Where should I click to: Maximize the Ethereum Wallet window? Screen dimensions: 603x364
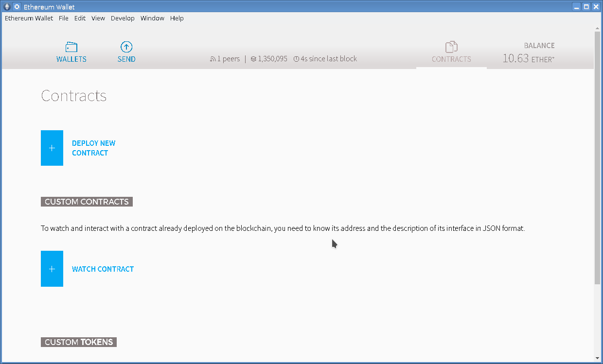[586, 7]
